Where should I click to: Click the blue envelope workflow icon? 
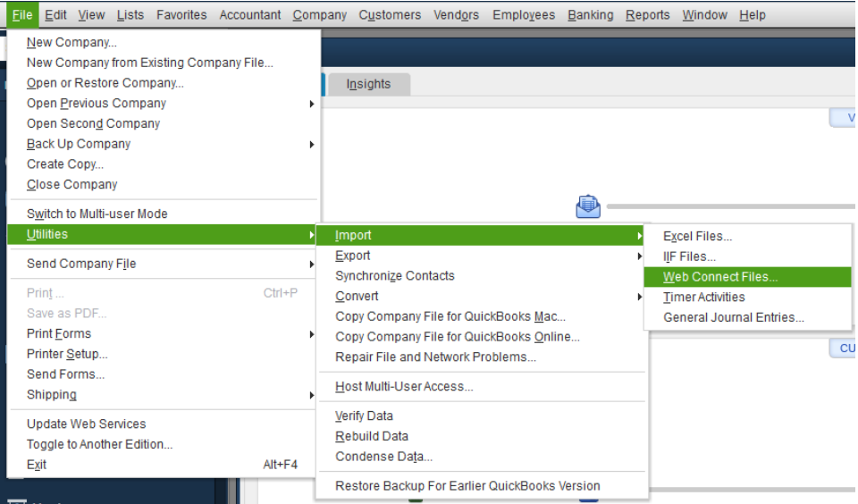click(588, 206)
